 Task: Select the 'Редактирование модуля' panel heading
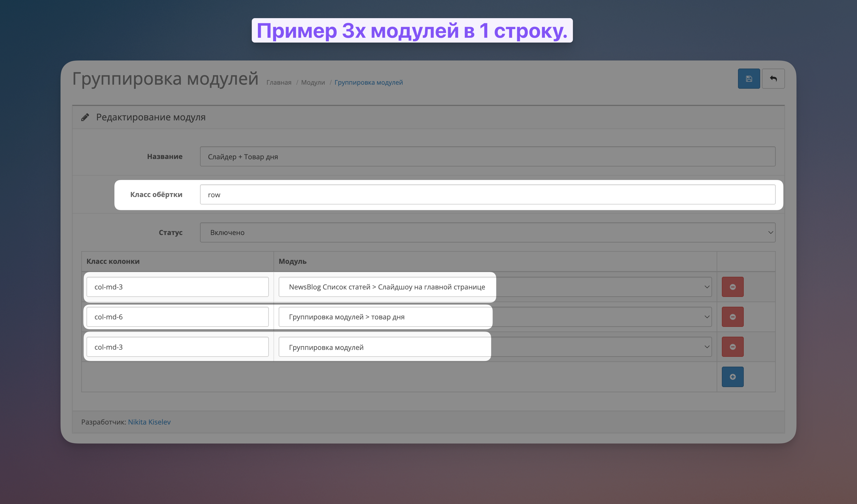coord(151,117)
